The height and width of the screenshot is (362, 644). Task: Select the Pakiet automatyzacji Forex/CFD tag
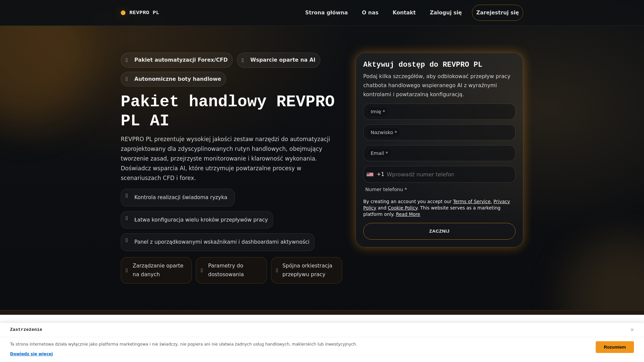point(177,60)
